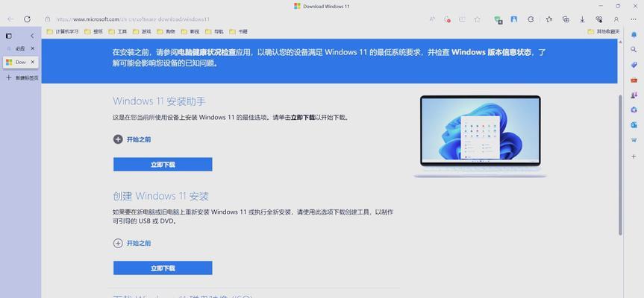Click the tracking prevention icon with red dot

click(x=447, y=19)
